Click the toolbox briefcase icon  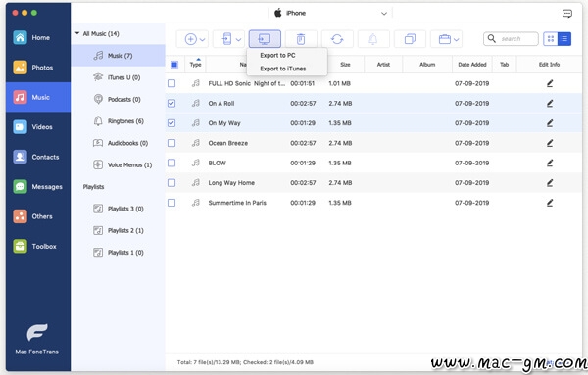tap(445, 39)
